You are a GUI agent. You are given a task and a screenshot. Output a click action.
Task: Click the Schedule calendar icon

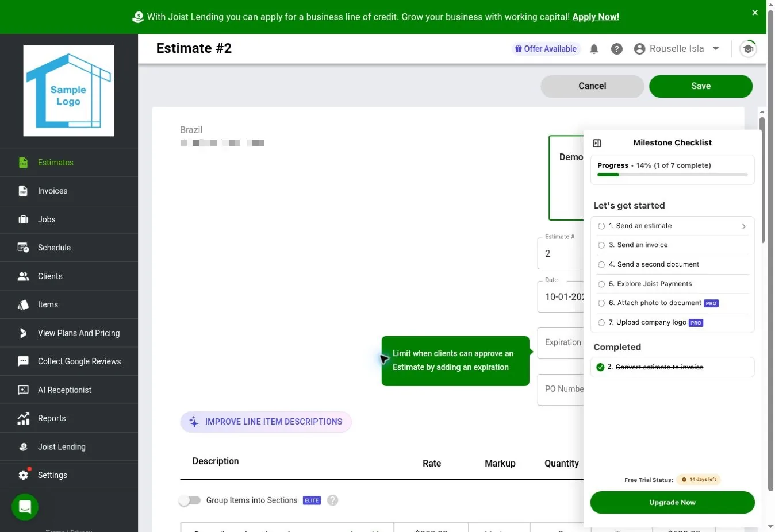[x=23, y=248]
